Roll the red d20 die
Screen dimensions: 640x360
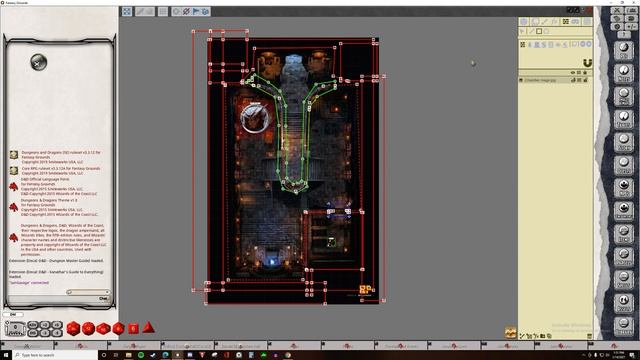[73, 328]
